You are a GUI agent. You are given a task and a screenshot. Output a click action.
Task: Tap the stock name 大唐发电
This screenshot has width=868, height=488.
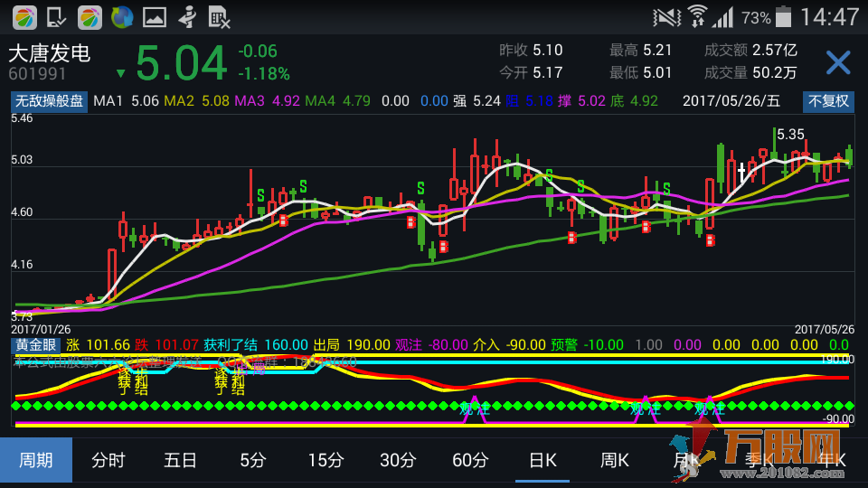(49, 53)
